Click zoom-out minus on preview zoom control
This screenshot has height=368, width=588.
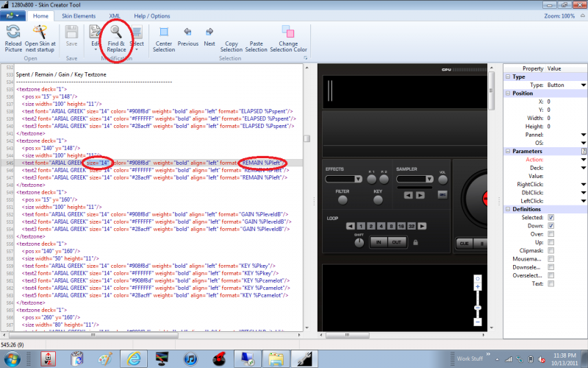click(477, 322)
